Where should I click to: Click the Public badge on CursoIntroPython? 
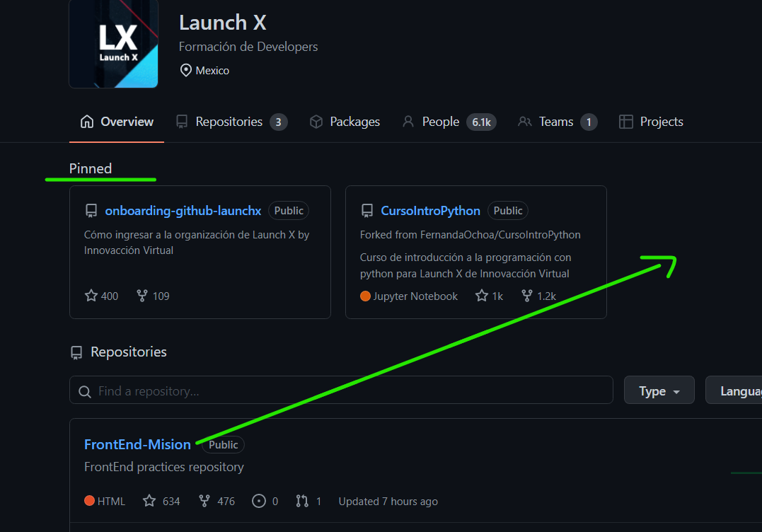tap(507, 210)
